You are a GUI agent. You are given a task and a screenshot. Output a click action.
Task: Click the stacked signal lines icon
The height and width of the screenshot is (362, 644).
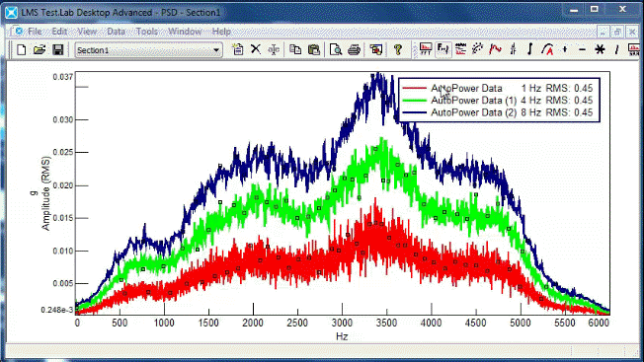[460, 49]
